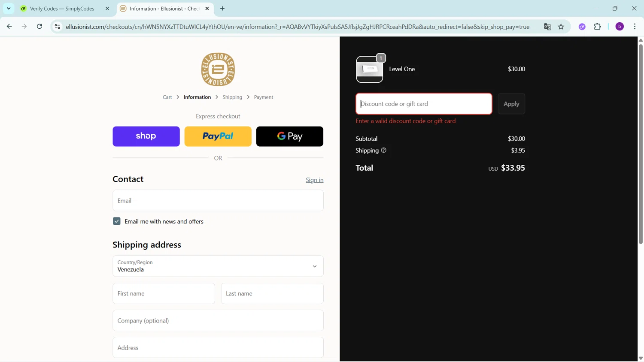
Task: Click scrollbar down arrow
Action: [641, 358]
